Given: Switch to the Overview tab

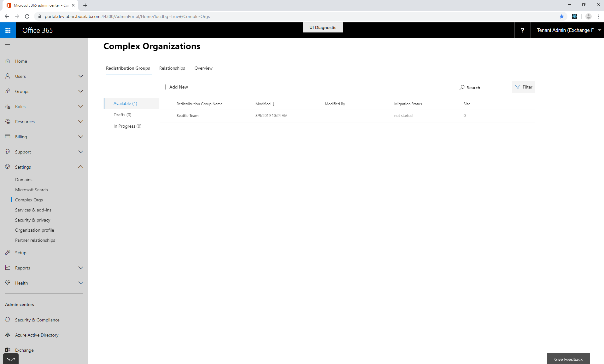Looking at the screenshot, I should [x=203, y=68].
